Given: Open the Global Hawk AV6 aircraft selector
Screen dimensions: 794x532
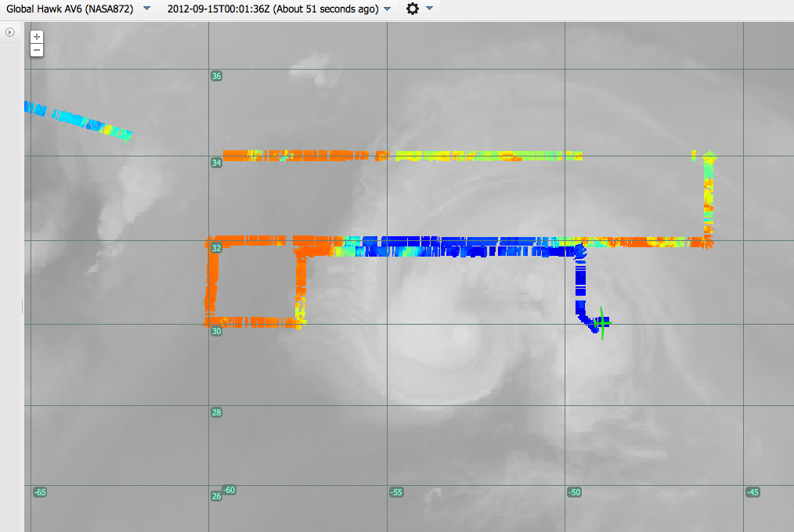Looking at the screenshot, I should [x=69, y=9].
